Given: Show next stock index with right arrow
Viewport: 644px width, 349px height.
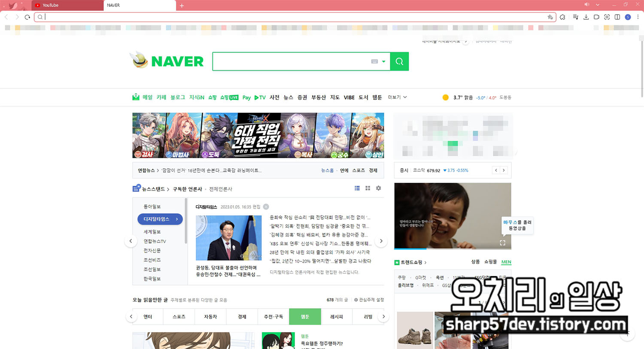Looking at the screenshot, I should pos(504,170).
